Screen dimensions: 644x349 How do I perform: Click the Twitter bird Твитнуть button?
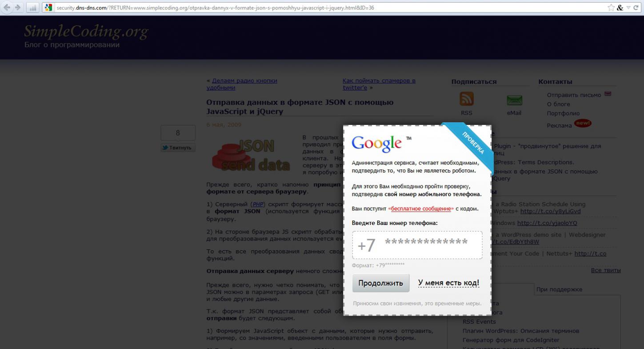coord(178,148)
